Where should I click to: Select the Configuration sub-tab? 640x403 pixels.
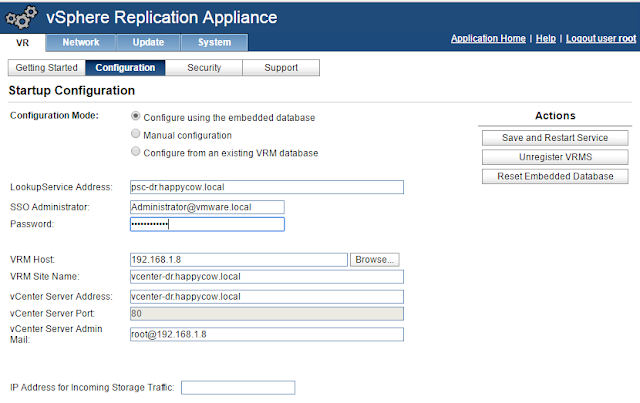(x=125, y=68)
